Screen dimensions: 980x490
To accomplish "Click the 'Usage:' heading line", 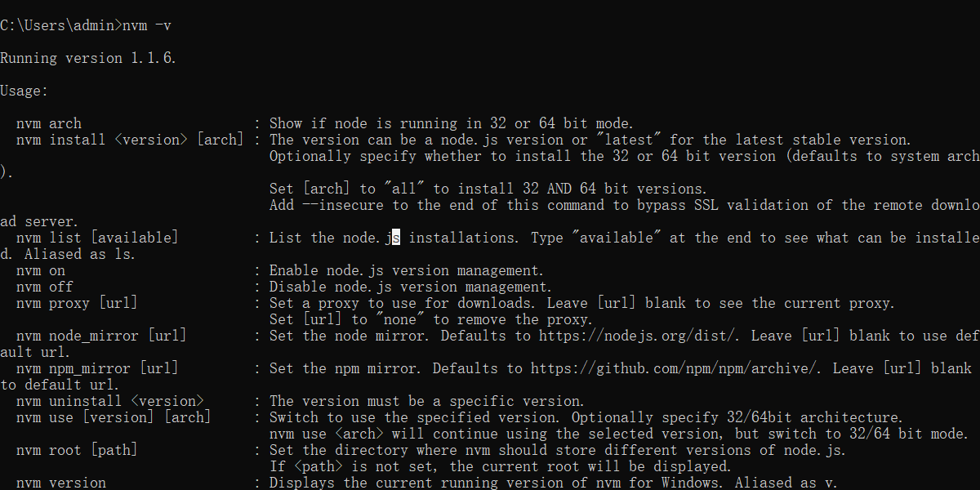I will (x=22, y=90).
